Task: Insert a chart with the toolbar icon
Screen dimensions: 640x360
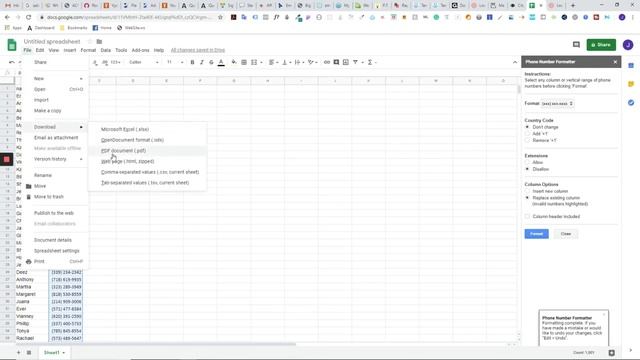Action: point(346,62)
